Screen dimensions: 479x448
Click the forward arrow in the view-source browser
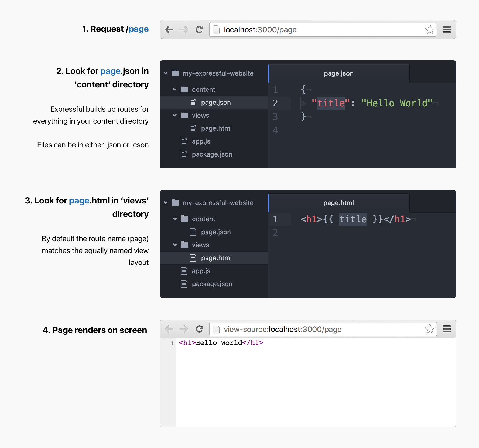(x=184, y=329)
